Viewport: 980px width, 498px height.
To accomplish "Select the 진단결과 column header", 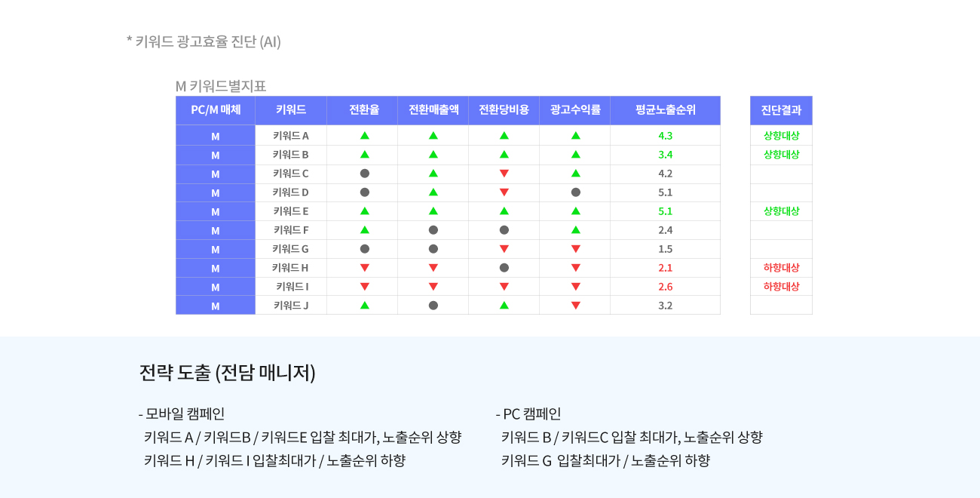I will pos(781,110).
